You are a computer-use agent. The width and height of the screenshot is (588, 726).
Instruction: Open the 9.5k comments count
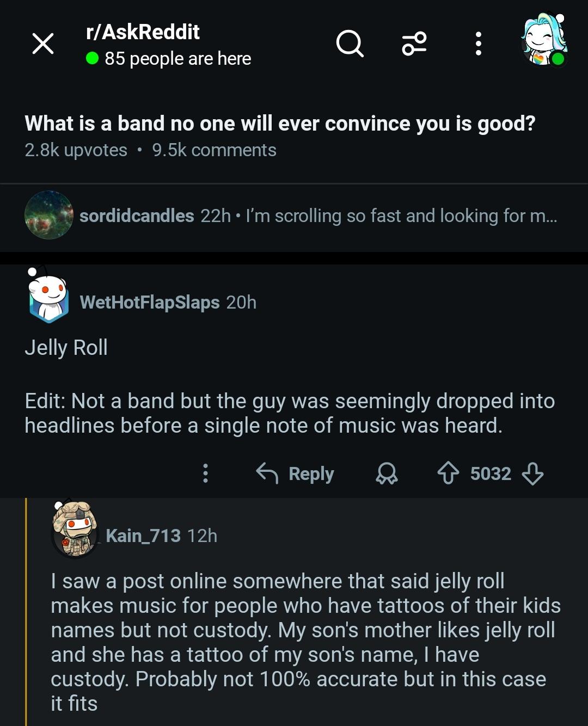(214, 150)
